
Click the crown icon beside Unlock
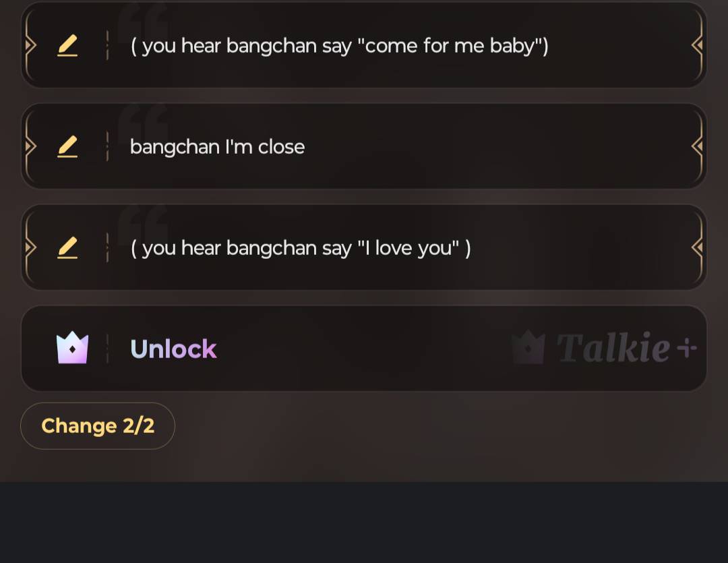(72, 347)
